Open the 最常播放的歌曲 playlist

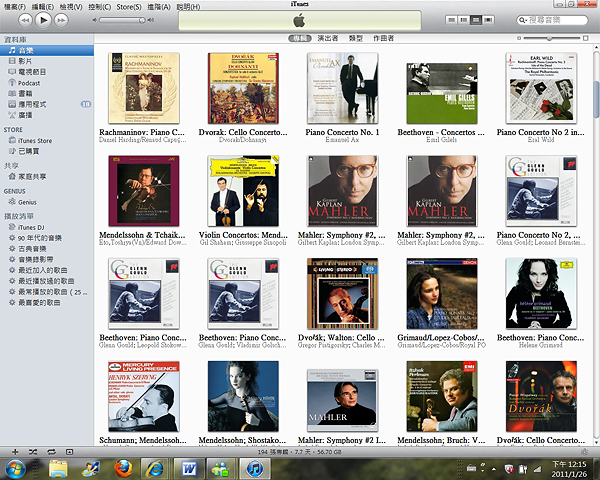47,292
